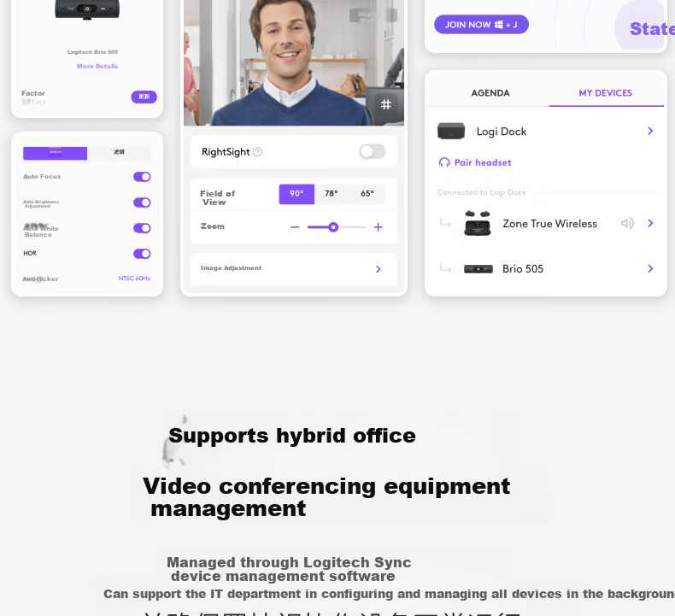The image size is (675, 616).
Task: Toggle the RightSight switch
Action: tap(373, 151)
